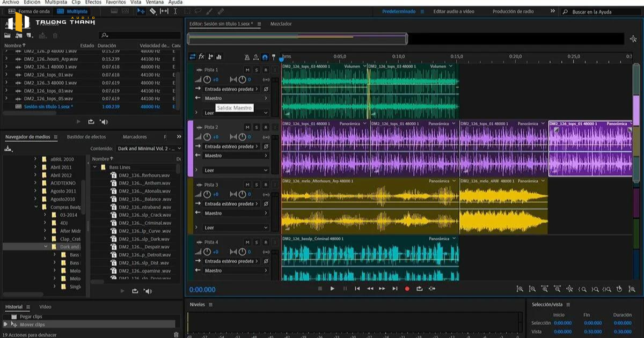Click the Pista 2 pan knob
644x338 pixels.
tap(242, 137)
